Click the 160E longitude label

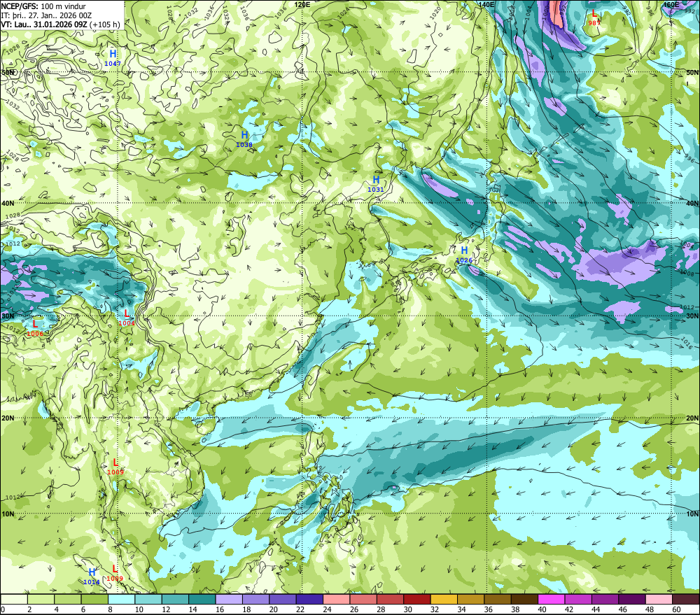[671, 4]
